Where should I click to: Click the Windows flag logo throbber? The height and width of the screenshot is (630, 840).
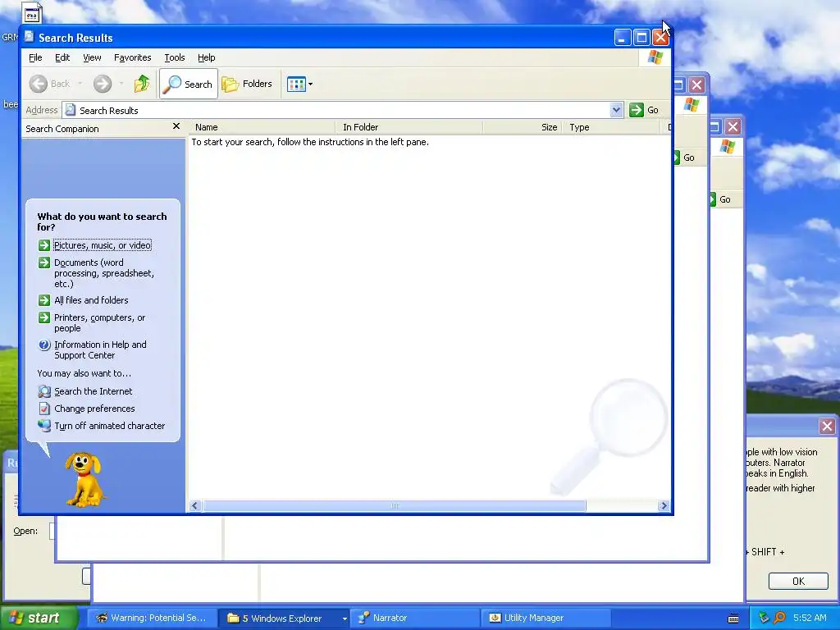(655, 57)
